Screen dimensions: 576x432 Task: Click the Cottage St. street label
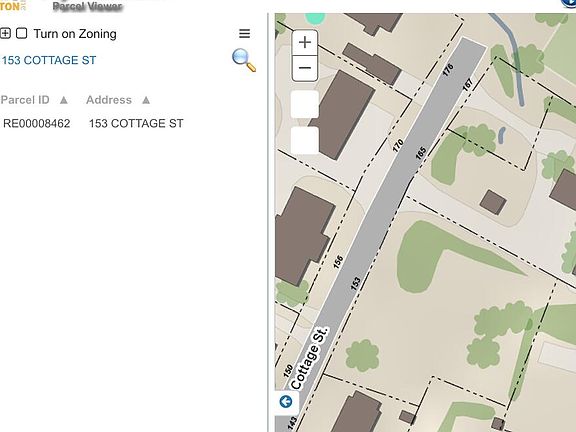[309, 358]
